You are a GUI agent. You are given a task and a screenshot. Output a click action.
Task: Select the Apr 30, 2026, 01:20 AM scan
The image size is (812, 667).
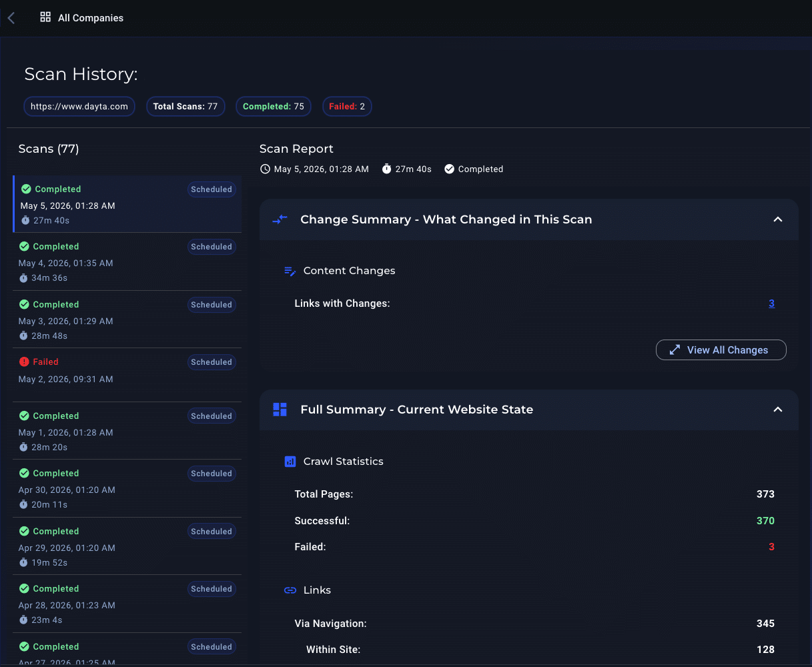(x=127, y=488)
